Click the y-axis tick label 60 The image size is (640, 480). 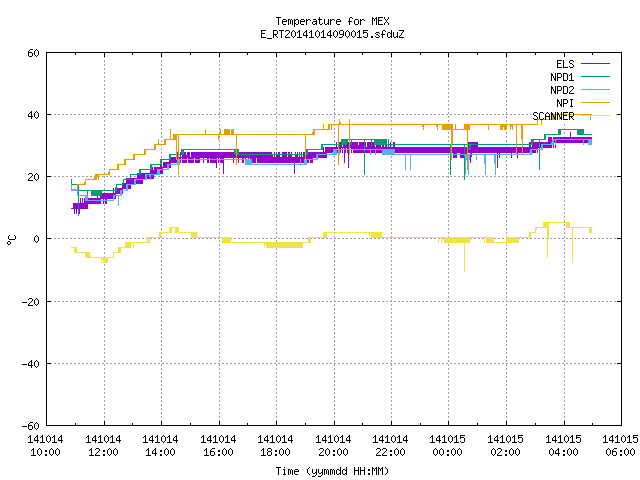(33, 53)
